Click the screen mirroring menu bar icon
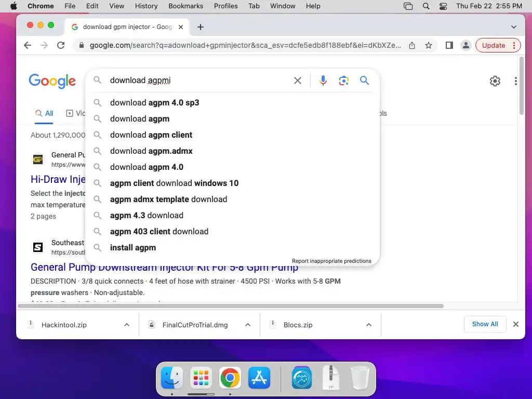This screenshot has height=399, width=532. tap(408, 6)
